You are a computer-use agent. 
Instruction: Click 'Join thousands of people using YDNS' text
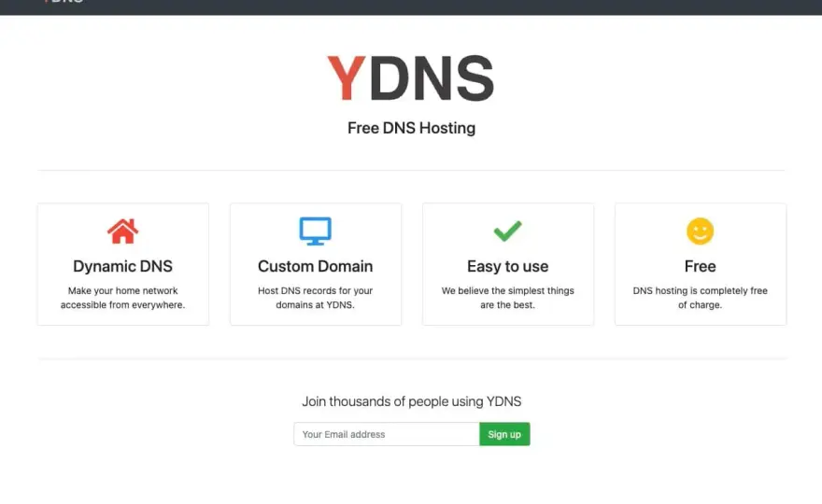tap(412, 401)
